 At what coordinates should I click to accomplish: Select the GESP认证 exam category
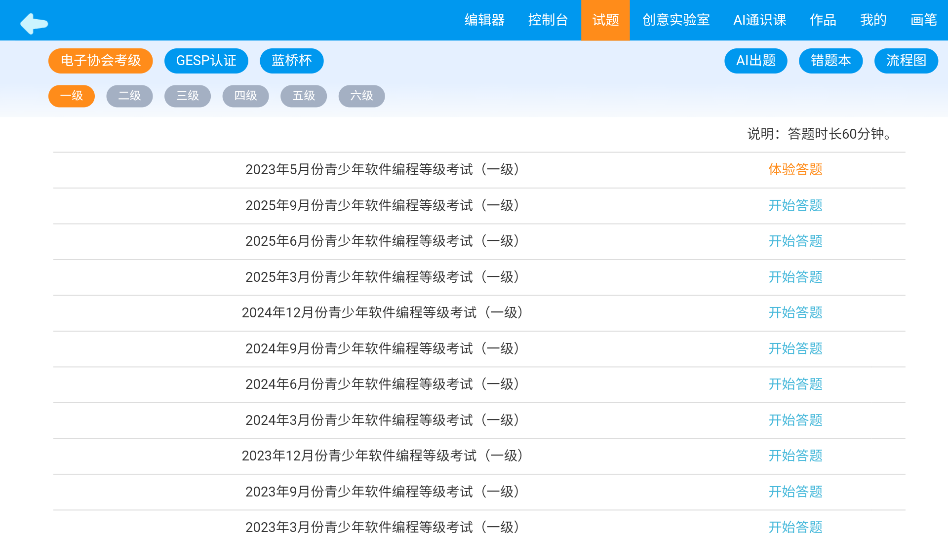click(206, 61)
